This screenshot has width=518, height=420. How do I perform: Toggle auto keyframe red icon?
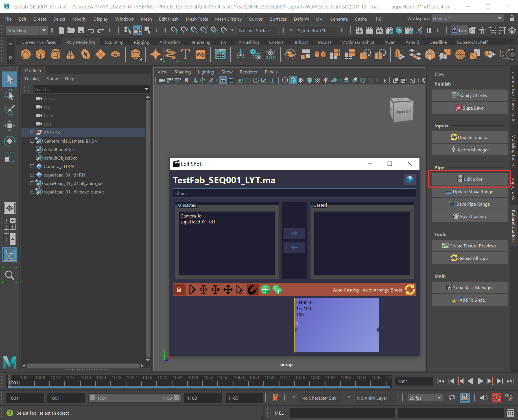pyautogui.click(x=496, y=398)
